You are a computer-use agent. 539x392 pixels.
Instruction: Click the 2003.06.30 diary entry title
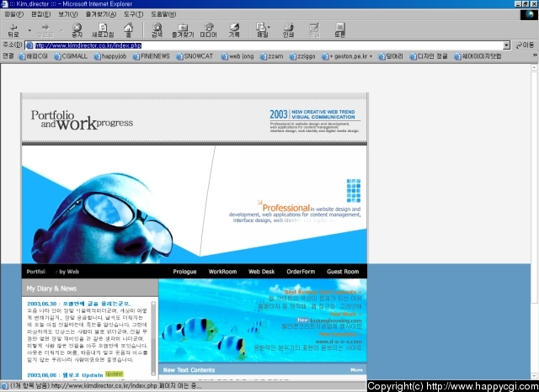[x=78, y=304]
